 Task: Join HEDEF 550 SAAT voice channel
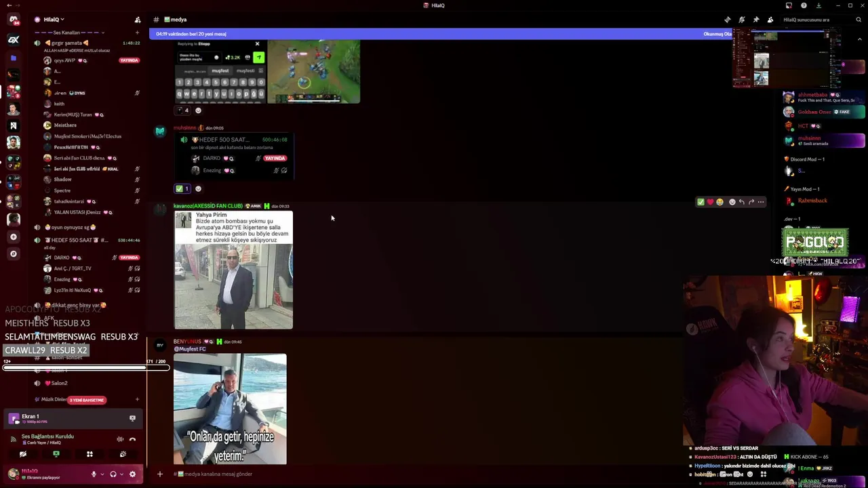point(77,240)
